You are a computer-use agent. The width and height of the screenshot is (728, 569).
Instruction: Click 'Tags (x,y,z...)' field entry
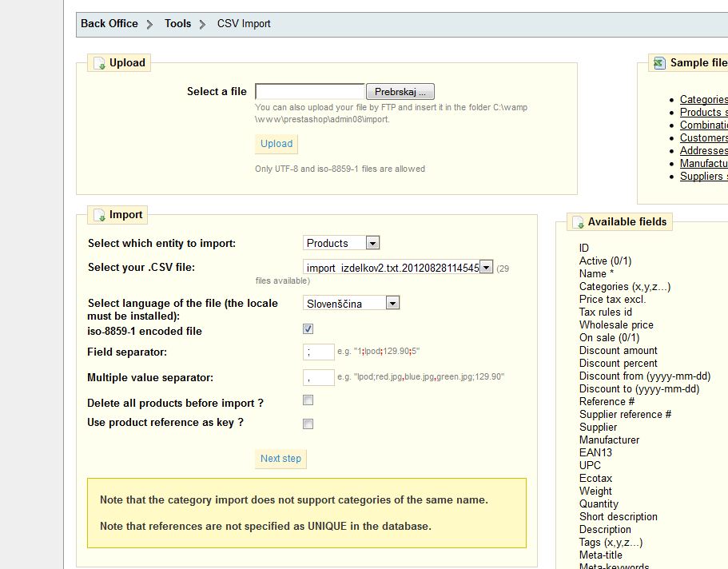point(611,542)
